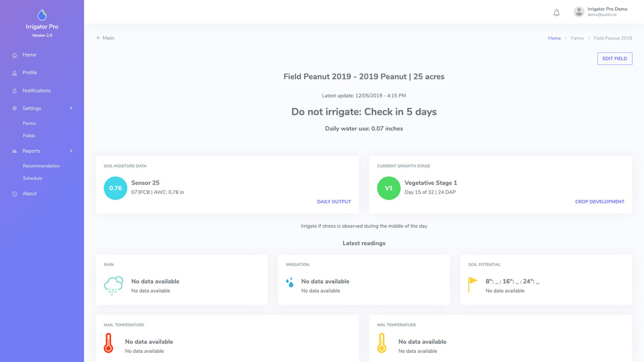The width and height of the screenshot is (644, 362).
Task: Click the user avatar icon
Action: tap(579, 12)
